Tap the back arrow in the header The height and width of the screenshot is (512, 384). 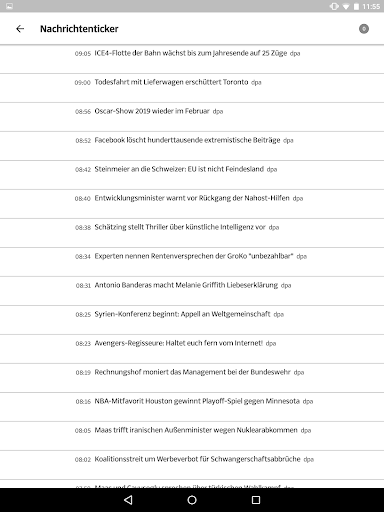[20, 29]
